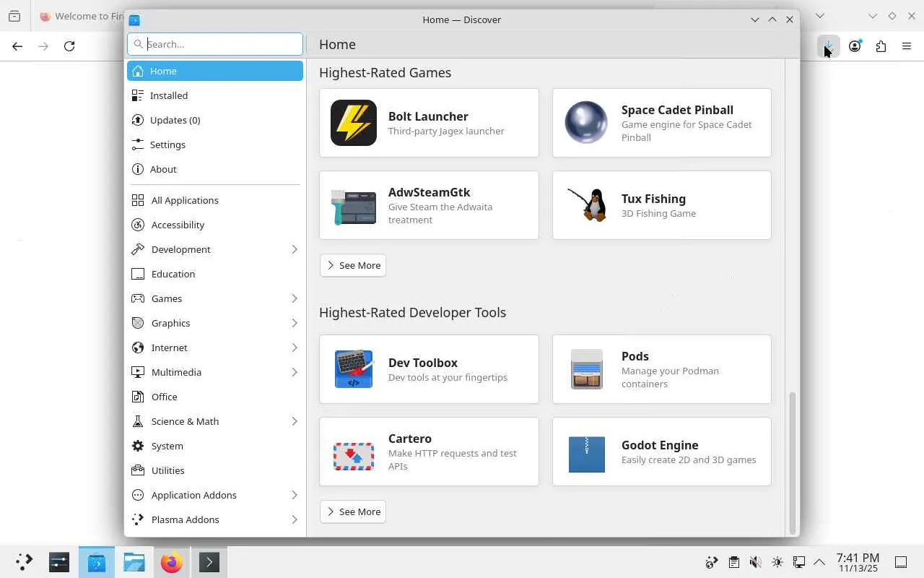Expand the Plasma Addons category arrow

tap(295, 519)
